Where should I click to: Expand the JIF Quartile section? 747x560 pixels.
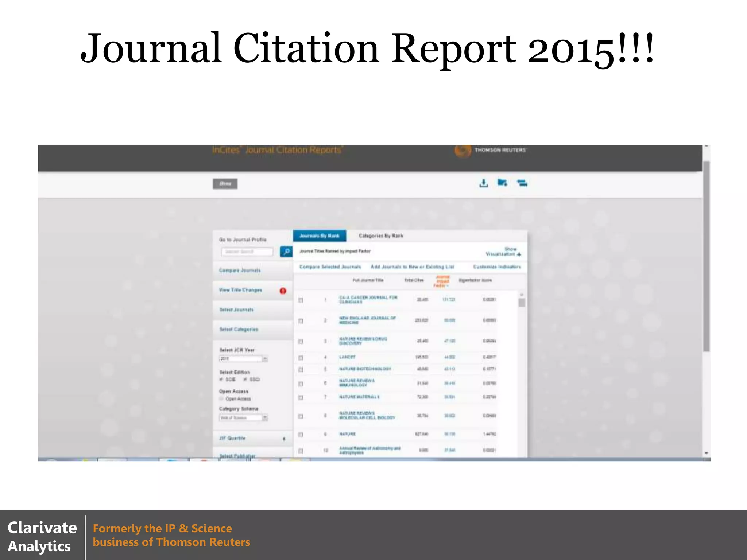[252, 439]
